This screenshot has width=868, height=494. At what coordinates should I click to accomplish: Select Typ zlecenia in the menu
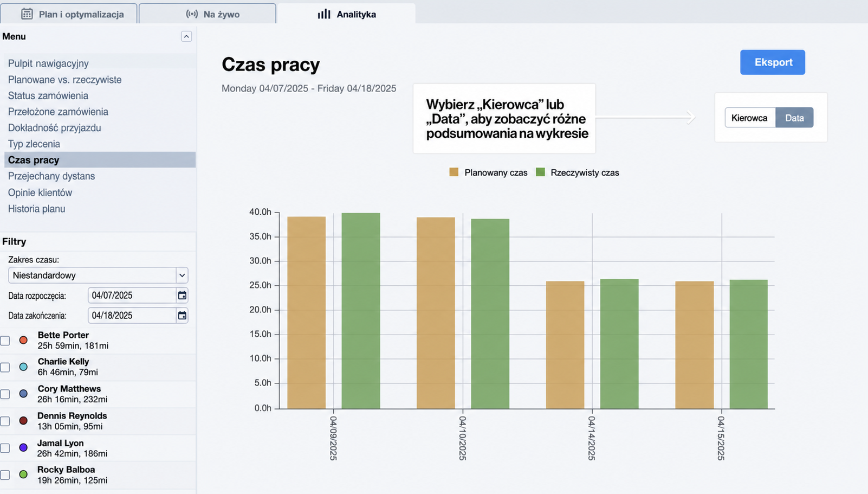point(34,144)
